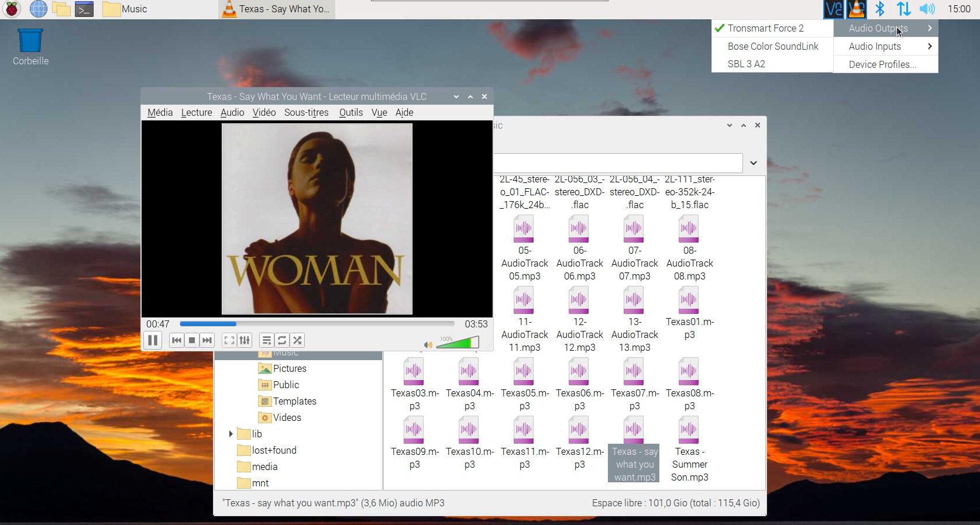Launch the terminal from taskbar
980x525 pixels.
[x=84, y=9]
